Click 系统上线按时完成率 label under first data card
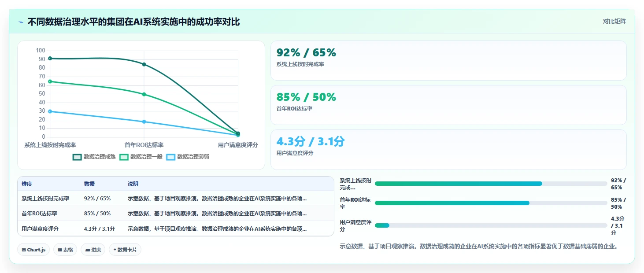Screen dimensions: 644x273 [300, 64]
